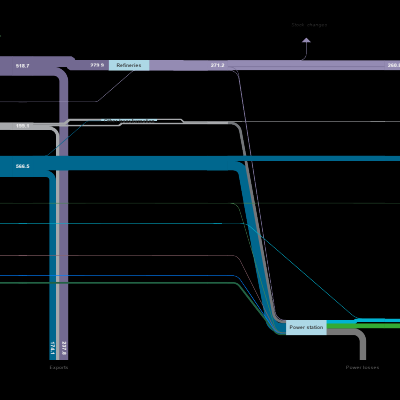Click the grey flow value near 188
Screen dimensions: 400x400
(x=23, y=126)
